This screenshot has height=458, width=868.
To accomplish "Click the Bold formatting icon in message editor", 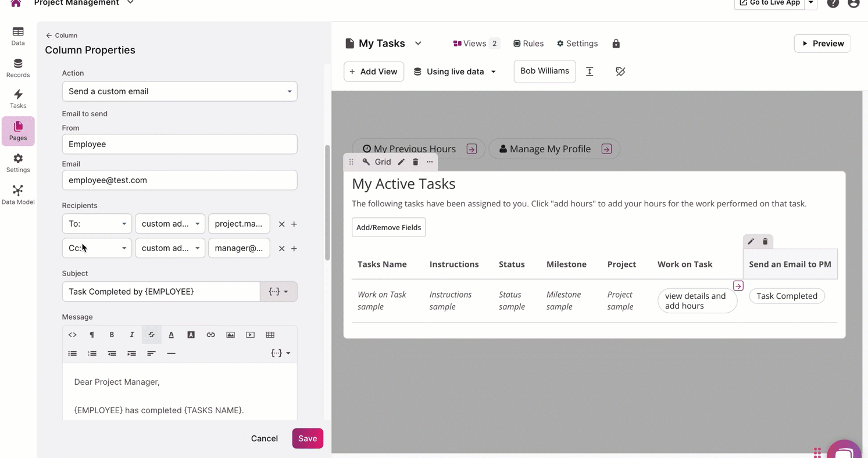I will [112, 335].
